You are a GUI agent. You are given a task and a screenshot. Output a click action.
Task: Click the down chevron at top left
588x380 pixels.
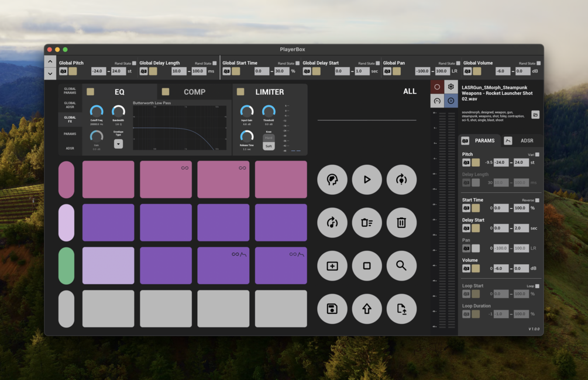coord(50,74)
